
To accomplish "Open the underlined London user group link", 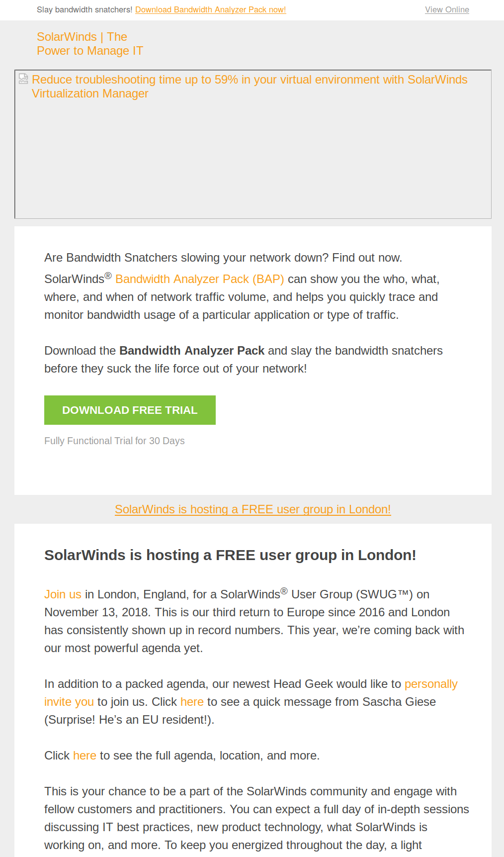I will [252, 509].
